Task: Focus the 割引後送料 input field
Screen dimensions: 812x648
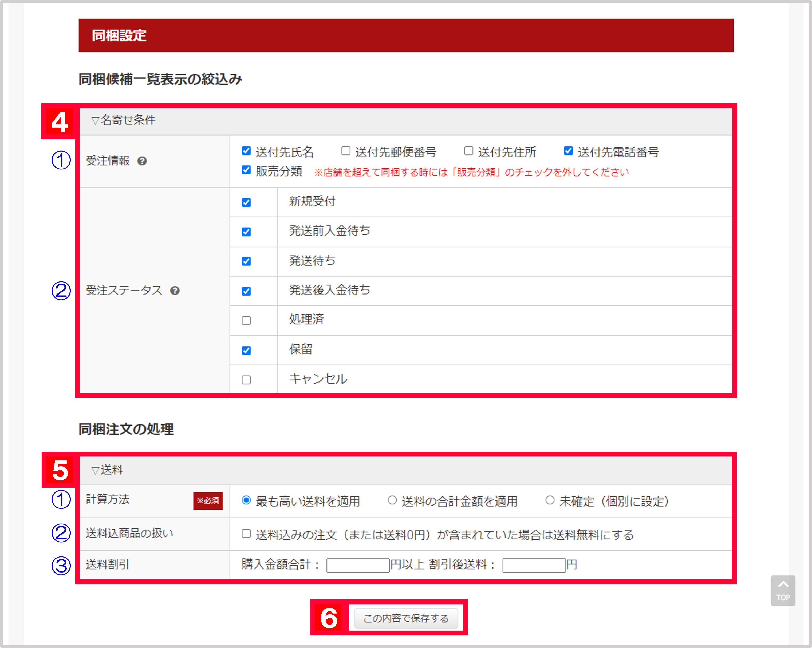Action: [534, 565]
